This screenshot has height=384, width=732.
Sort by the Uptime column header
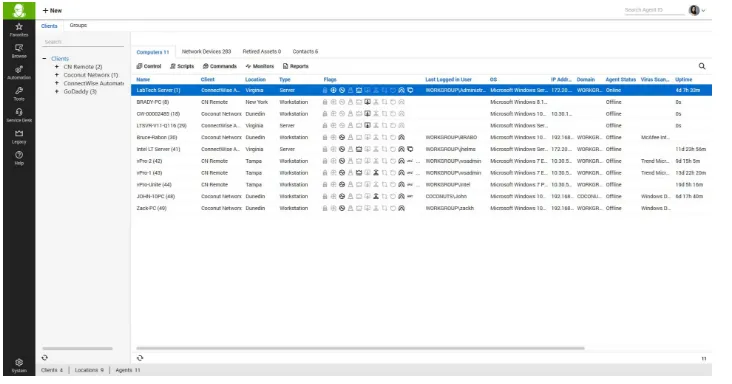pos(683,80)
